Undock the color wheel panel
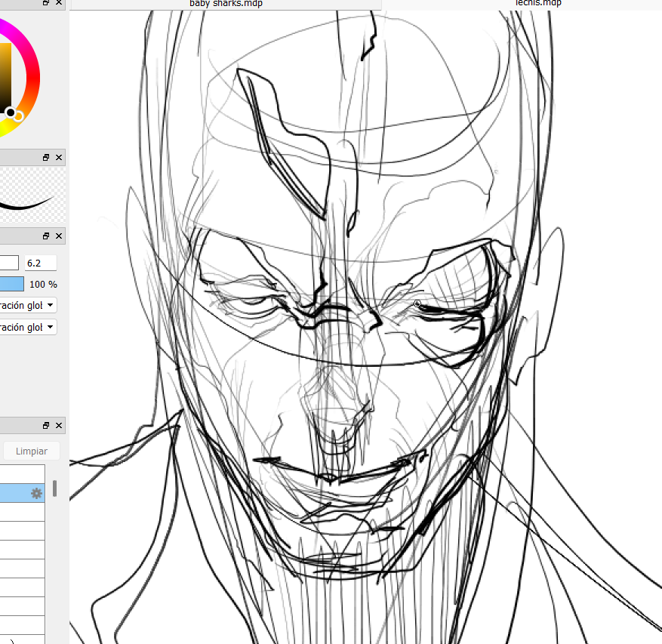 [46, 2]
